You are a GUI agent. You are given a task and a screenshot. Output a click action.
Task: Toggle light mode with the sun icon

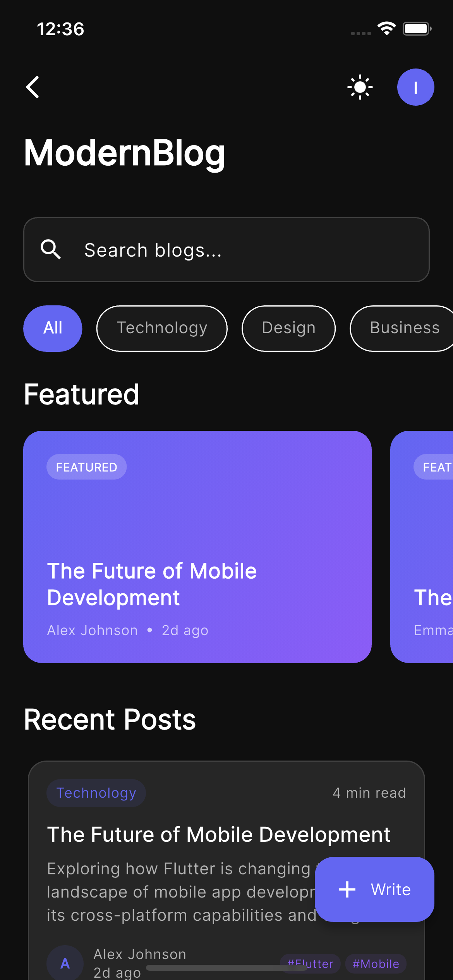coord(360,87)
